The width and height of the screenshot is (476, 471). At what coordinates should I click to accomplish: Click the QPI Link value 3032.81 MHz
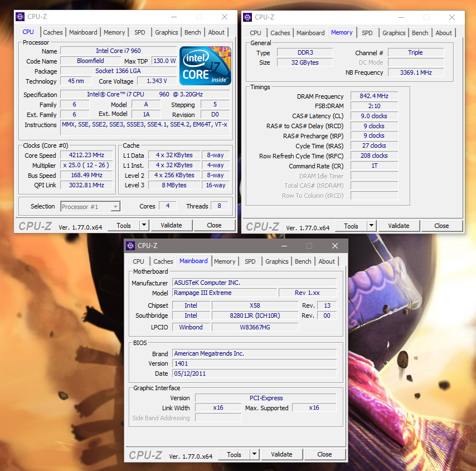(86, 185)
